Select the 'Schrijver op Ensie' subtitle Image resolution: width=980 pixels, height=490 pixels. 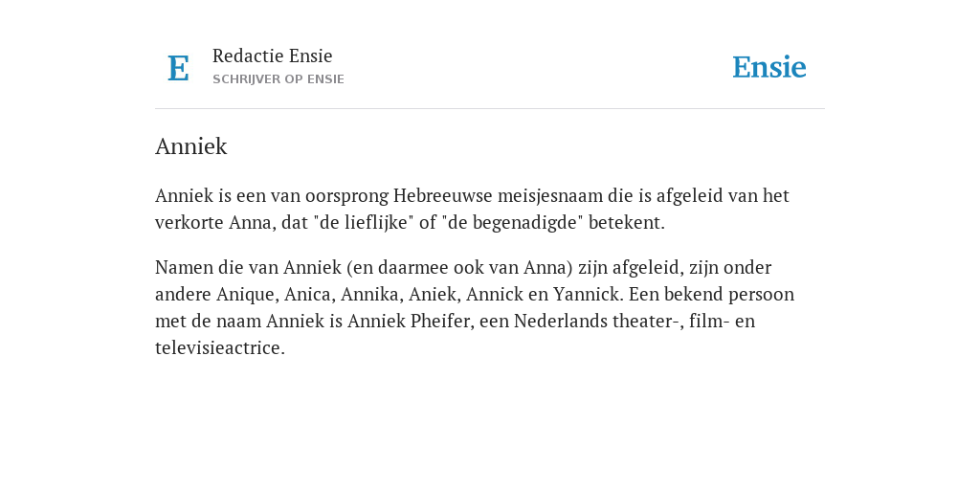[x=278, y=79]
